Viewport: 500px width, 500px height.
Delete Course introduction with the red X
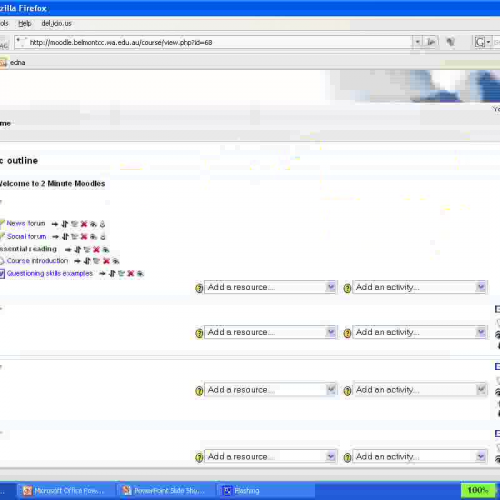point(106,261)
